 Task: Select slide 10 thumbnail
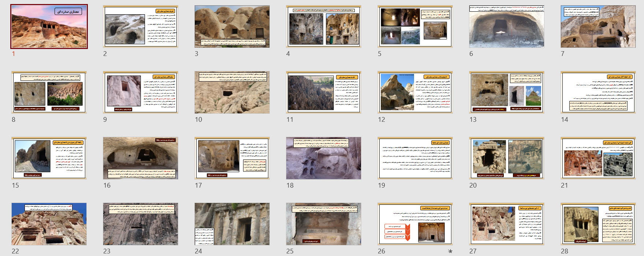coord(232,92)
